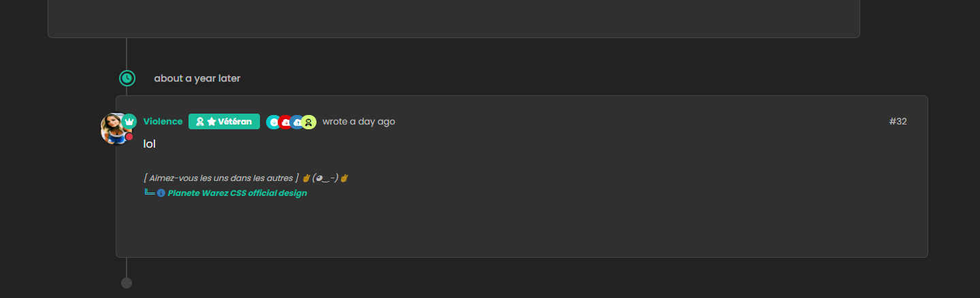Click the first victory hand emoji in signature
Screen dimensions: 980x298
[x=306, y=178]
